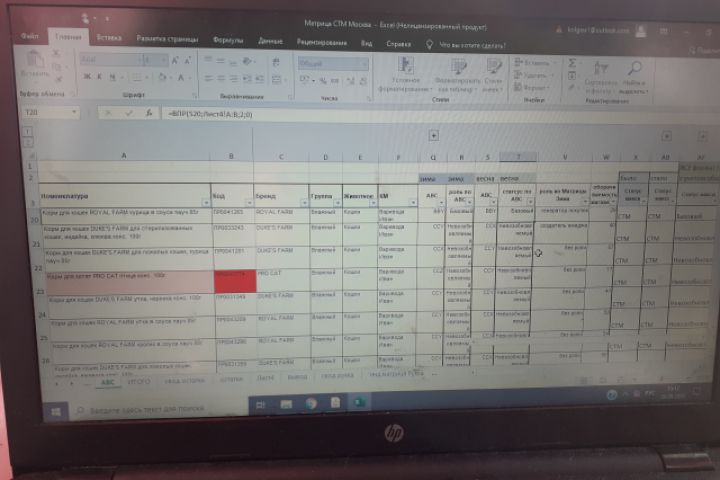Image resolution: width=720 pixels, height=480 pixels.
Task: Align cell text to the right
Action: pyautogui.click(x=234, y=79)
